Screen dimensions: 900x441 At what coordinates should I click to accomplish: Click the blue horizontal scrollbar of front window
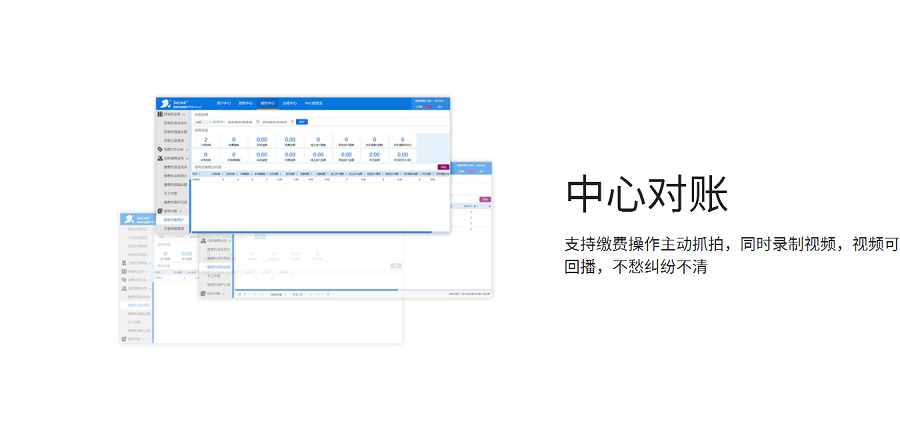[312, 232]
